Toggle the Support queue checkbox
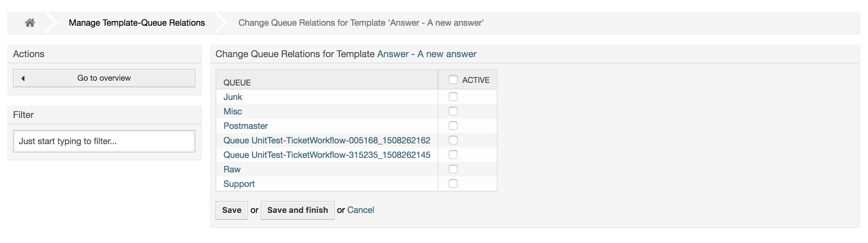This screenshot has height=243, width=868. point(453,184)
